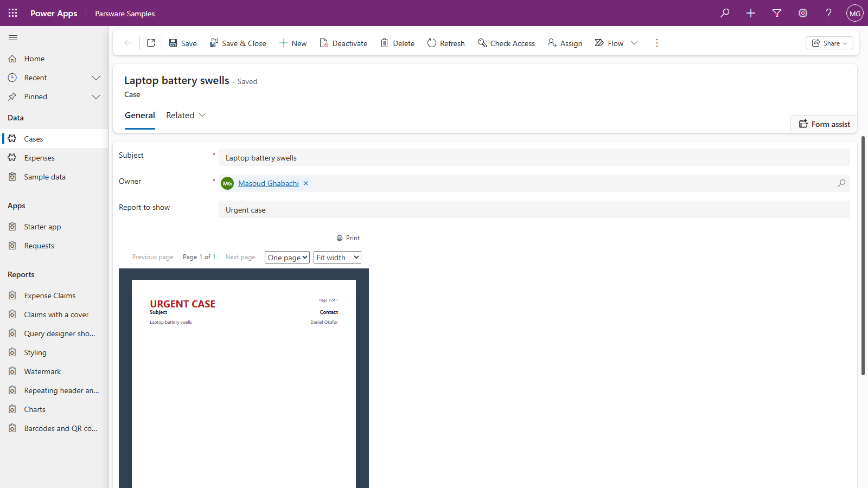Image resolution: width=868 pixels, height=488 pixels.
Task: Open the Charts report
Action: (54, 409)
